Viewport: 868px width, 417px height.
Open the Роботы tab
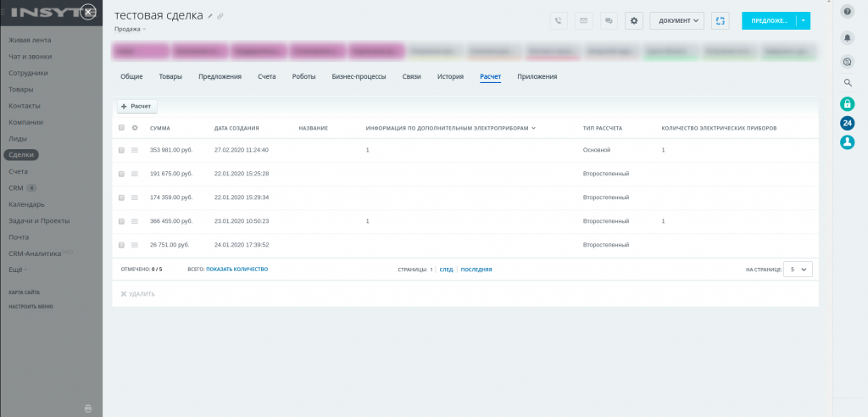(304, 77)
